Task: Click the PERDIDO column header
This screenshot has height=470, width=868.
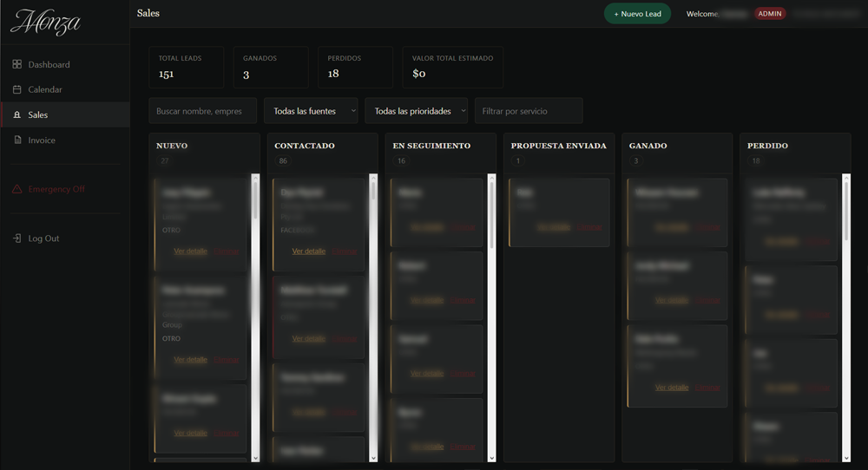Action: [x=767, y=146]
